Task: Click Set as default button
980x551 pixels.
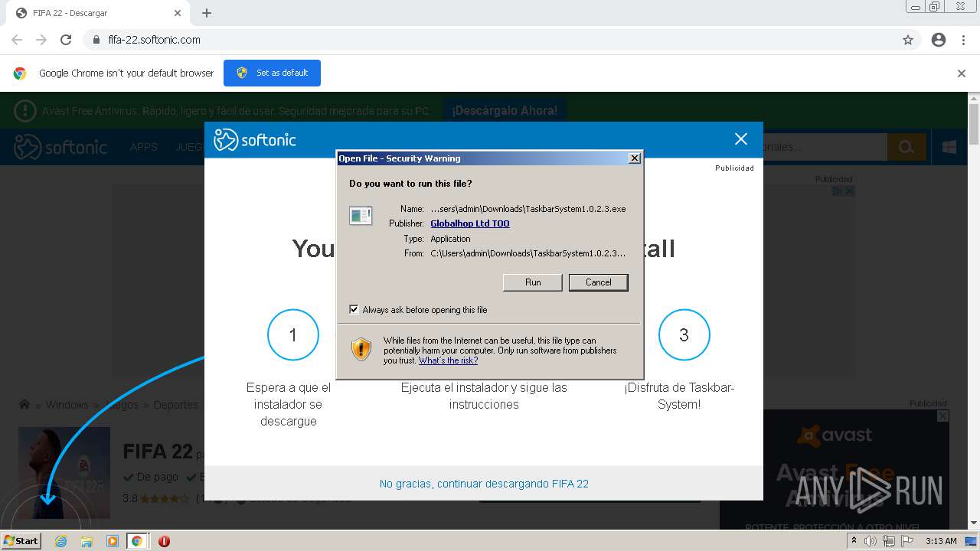Action: coord(272,73)
